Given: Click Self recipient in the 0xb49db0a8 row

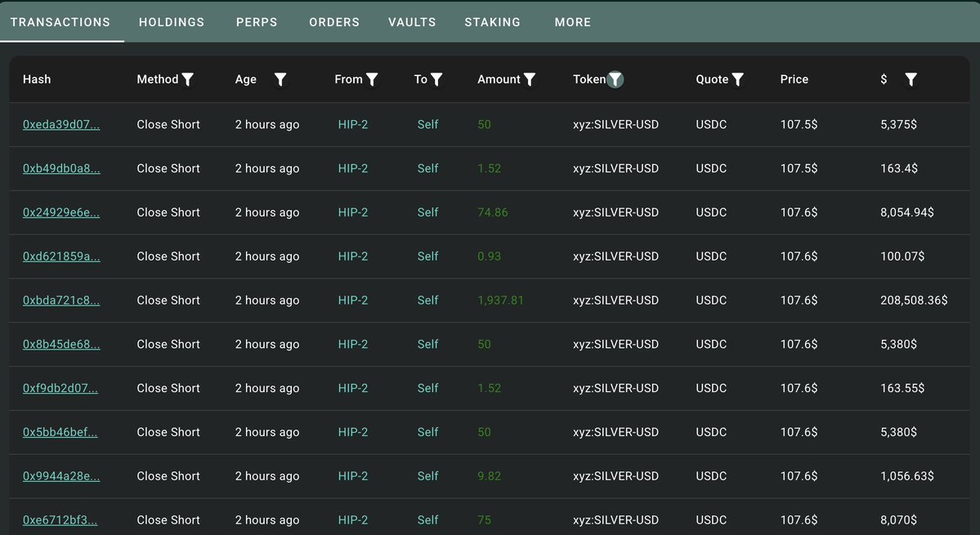Looking at the screenshot, I should pyautogui.click(x=427, y=169).
